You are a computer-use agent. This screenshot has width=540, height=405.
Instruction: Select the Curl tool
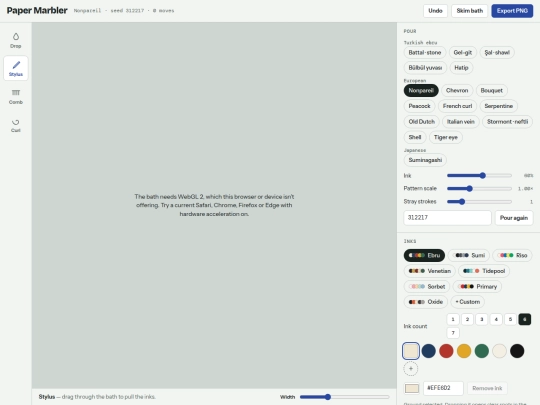16,125
